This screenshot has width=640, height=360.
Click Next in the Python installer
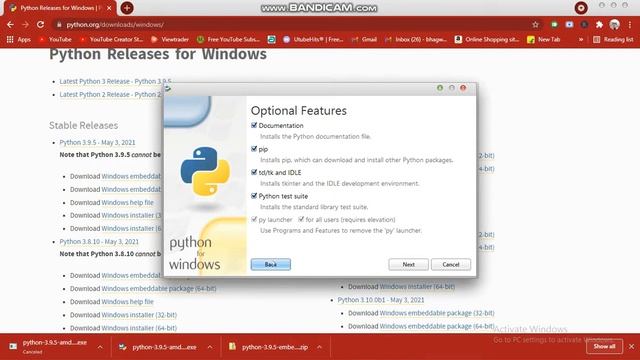pos(409,264)
